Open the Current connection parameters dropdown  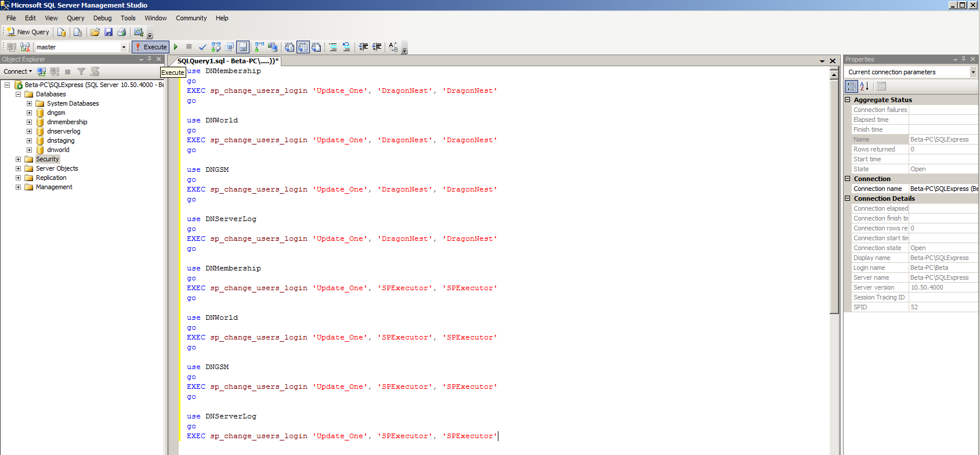click(973, 72)
